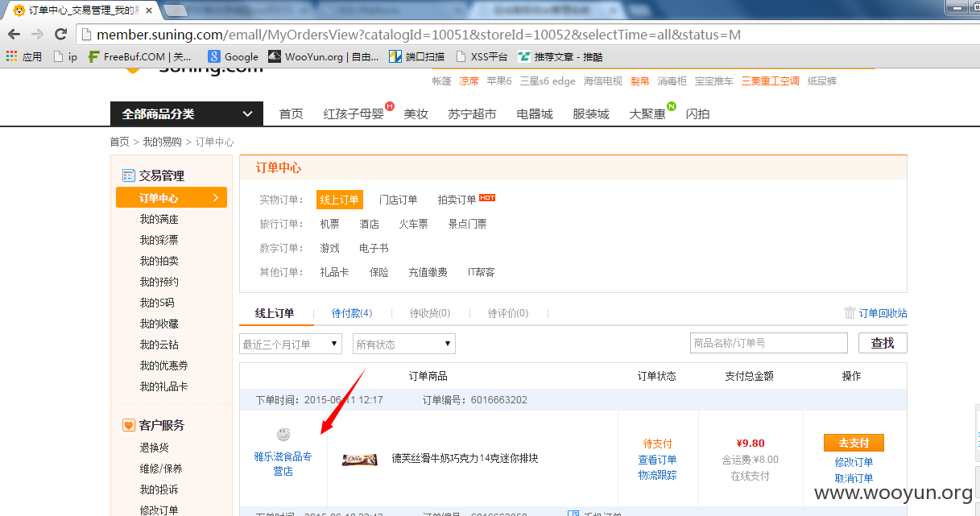
Task: Select 拍卖订单 order type
Action: click(x=457, y=200)
